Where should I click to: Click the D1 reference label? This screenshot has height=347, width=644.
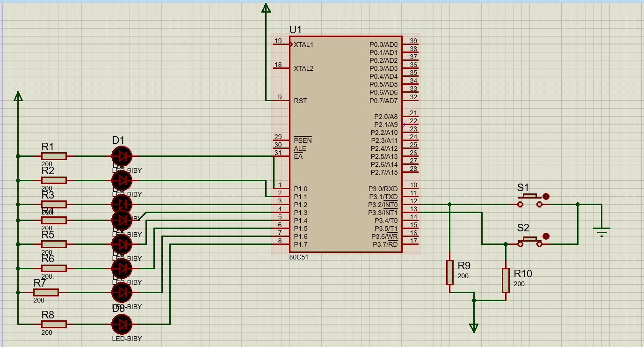(118, 140)
